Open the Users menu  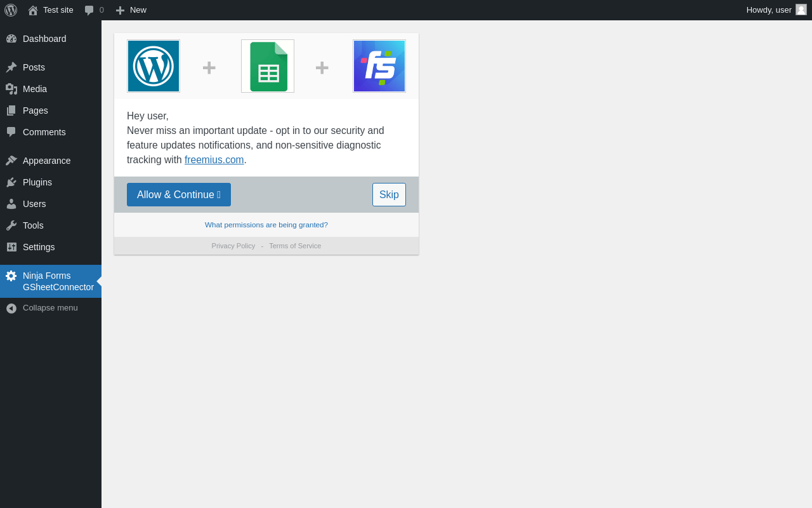51,204
